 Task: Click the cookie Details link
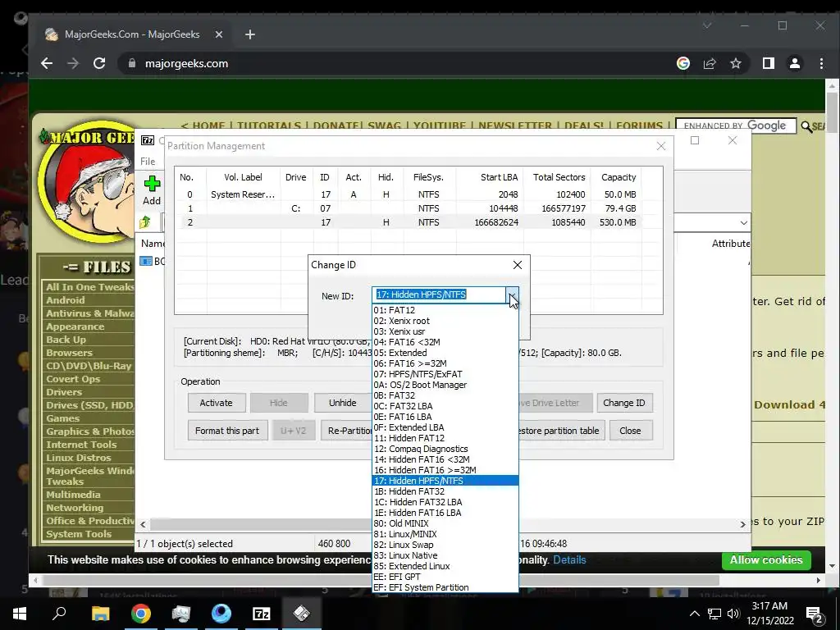[569, 559]
